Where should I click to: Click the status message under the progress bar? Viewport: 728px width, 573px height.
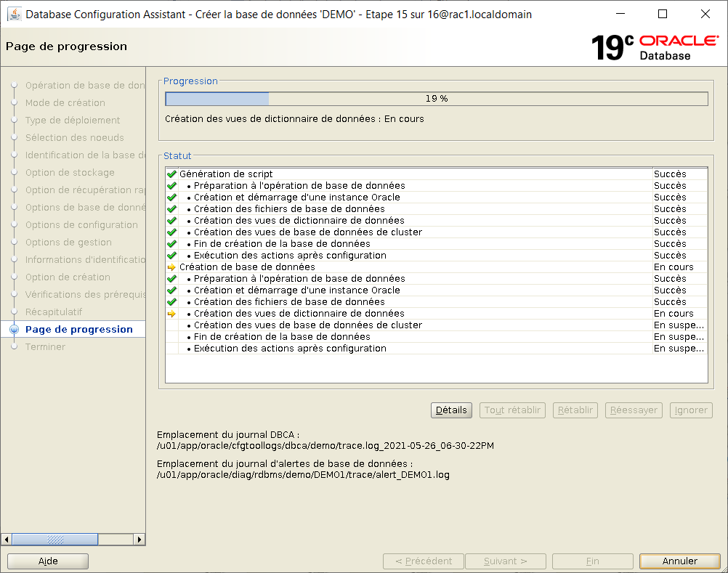(294, 119)
